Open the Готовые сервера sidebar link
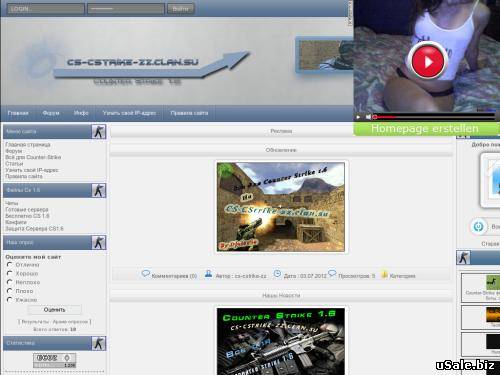The width and height of the screenshot is (500, 375). tap(27, 209)
